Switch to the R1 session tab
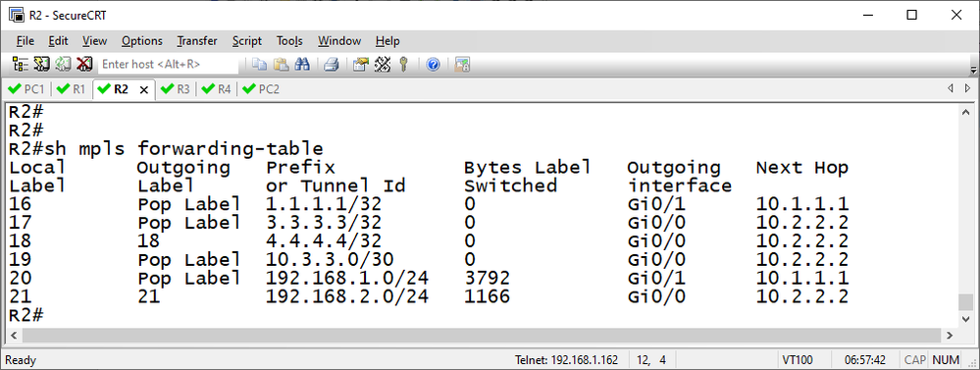Screen dimensions: 980x370 click(x=71, y=89)
